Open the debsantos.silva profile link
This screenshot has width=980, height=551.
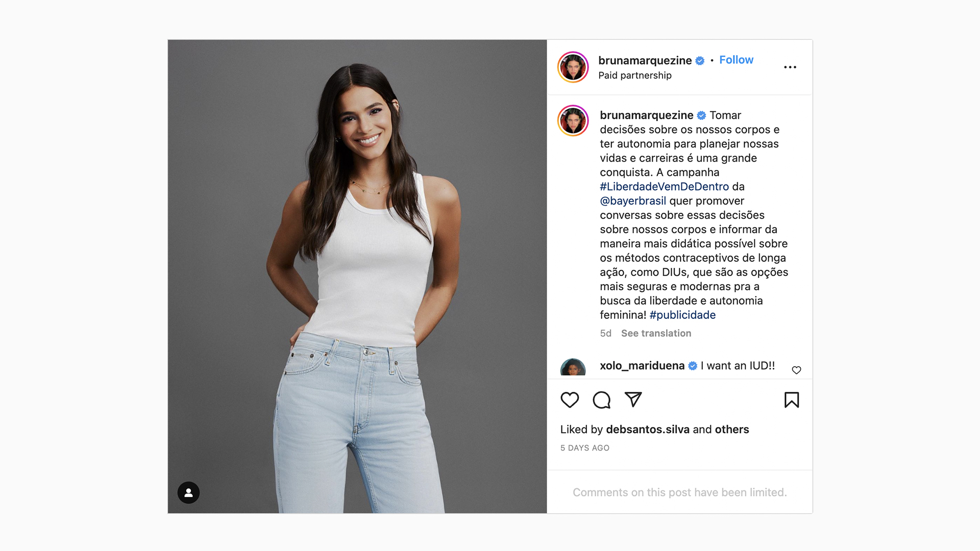point(648,430)
